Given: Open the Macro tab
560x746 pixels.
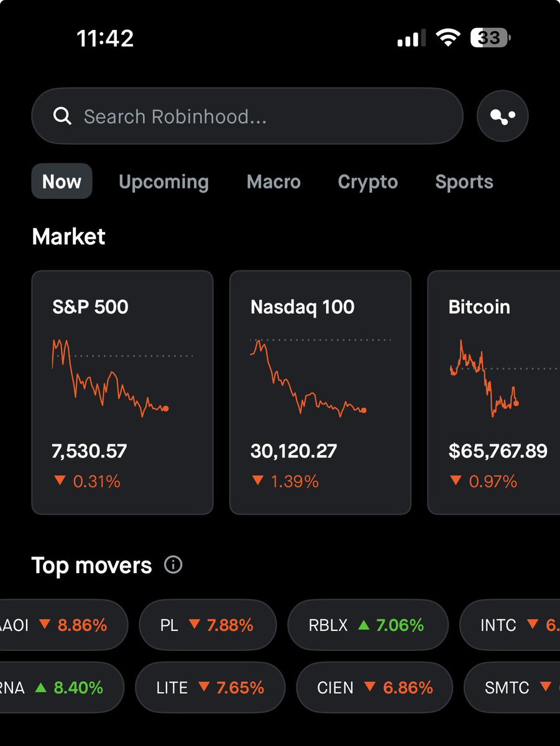Looking at the screenshot, I should coord(273,182).
